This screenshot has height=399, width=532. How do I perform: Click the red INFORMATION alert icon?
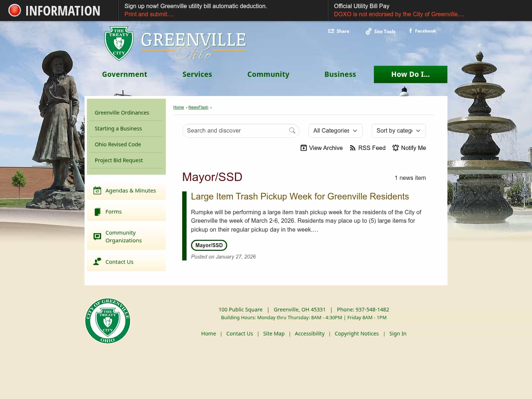14,10
